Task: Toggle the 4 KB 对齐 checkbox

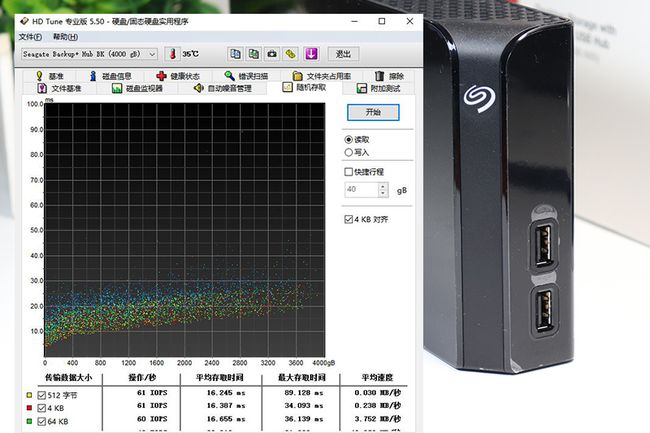Action: coord(349,219)
